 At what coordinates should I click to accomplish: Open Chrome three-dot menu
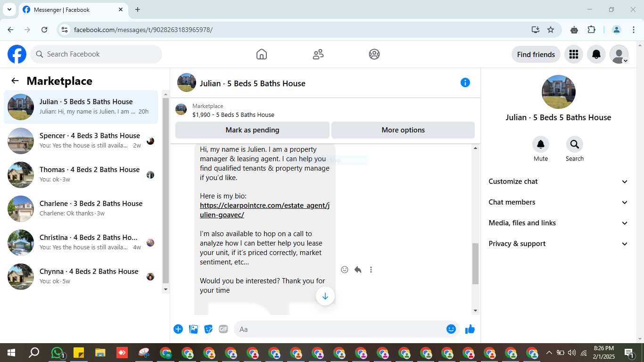(x=634, y=30)
